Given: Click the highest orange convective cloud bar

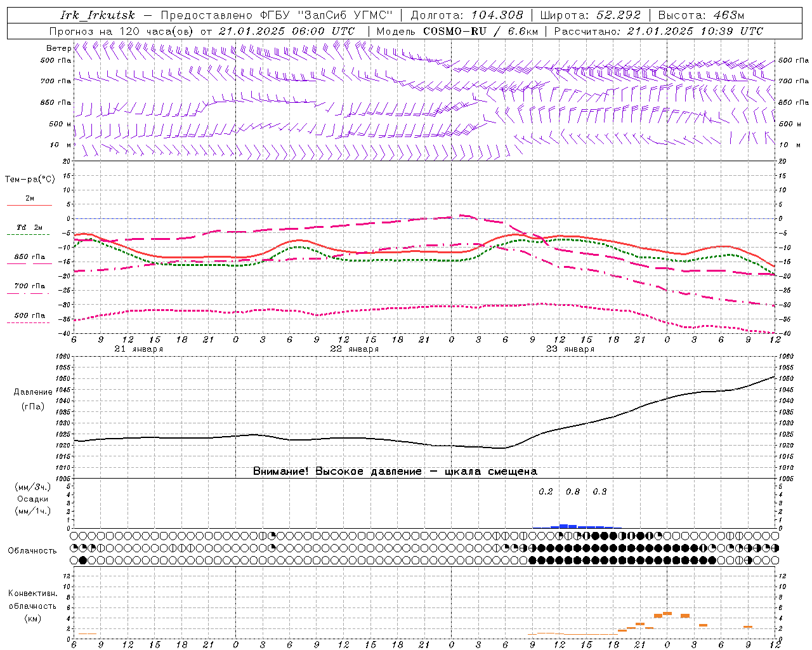Looking at the screenshot, I should pos(667,613).
